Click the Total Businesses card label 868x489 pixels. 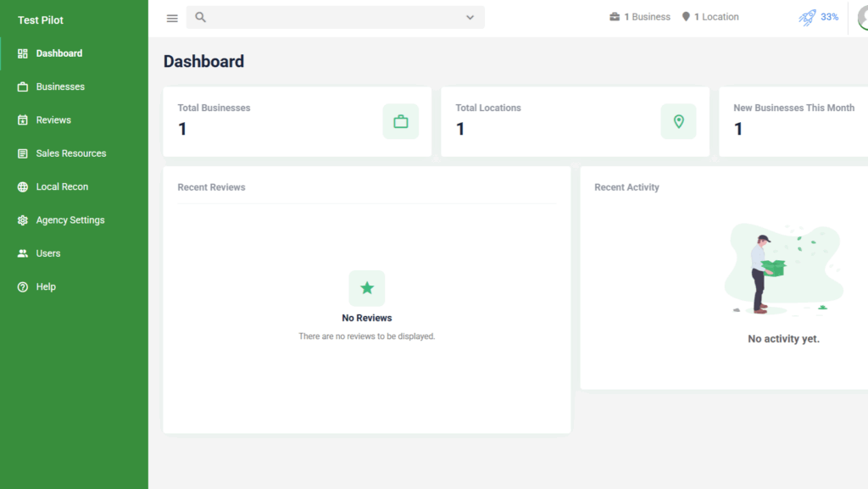point(214,108)
